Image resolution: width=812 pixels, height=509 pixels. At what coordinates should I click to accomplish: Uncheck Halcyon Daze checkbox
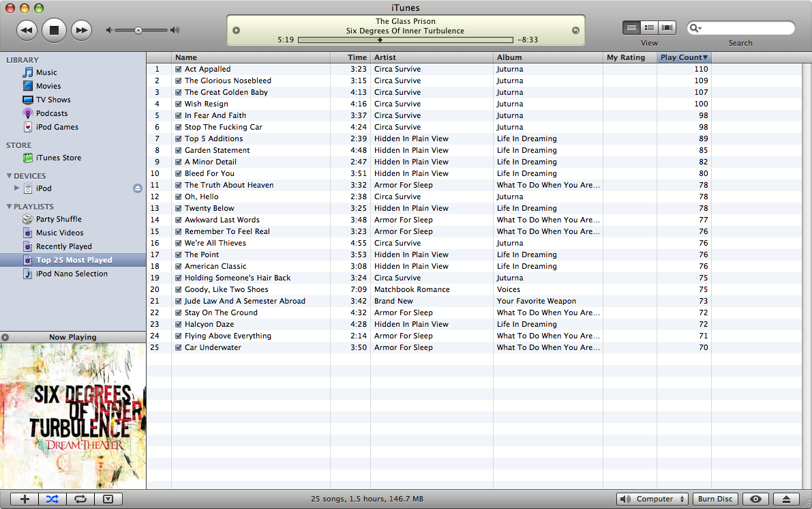(178, 324)
